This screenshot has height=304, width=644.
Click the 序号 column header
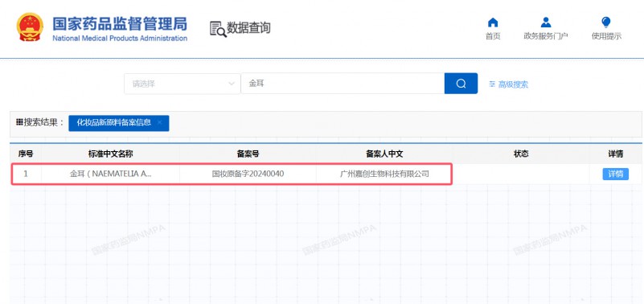26,154
